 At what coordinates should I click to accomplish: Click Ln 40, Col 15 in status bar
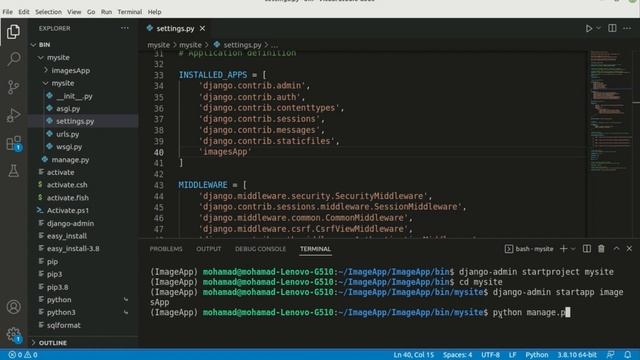pos(413,355)
